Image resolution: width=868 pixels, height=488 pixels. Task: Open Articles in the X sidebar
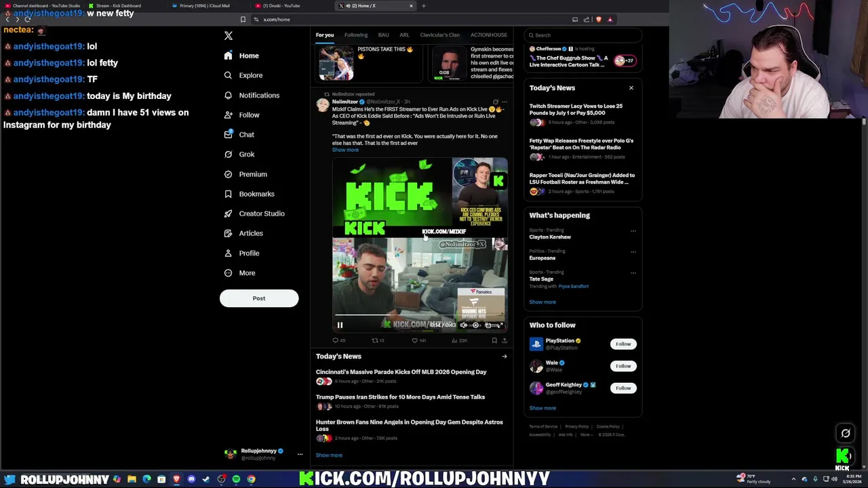coord(243,233)
